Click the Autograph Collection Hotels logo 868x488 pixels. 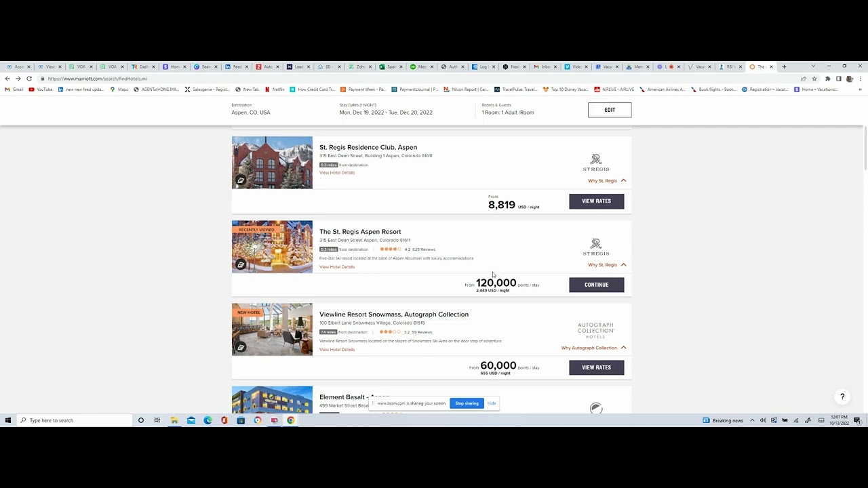coord(595,331)
